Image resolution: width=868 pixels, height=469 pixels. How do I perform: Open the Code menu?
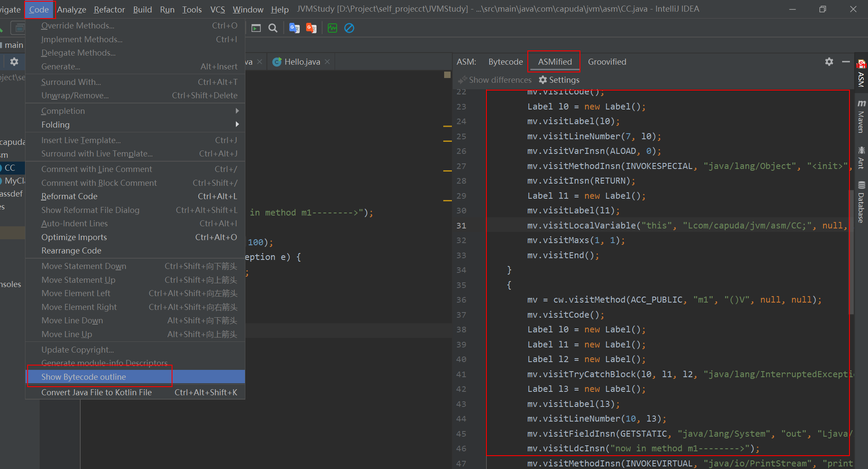point(39,9)
